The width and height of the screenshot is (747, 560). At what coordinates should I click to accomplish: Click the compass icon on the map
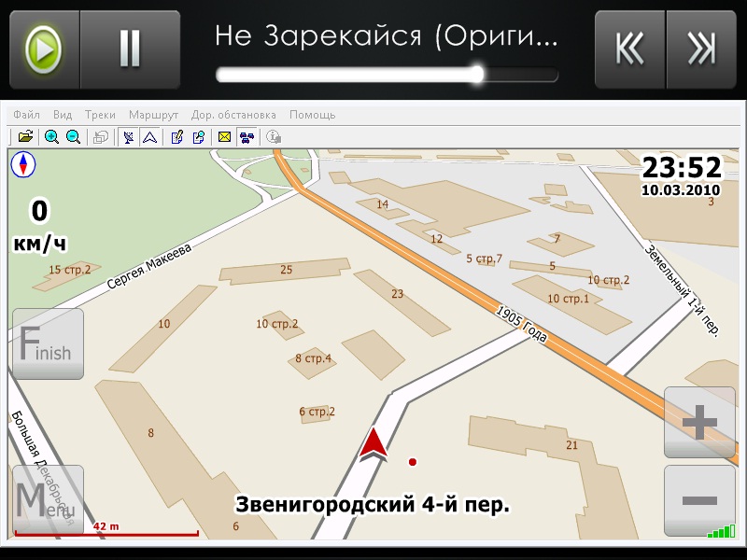tap(23, 165)
